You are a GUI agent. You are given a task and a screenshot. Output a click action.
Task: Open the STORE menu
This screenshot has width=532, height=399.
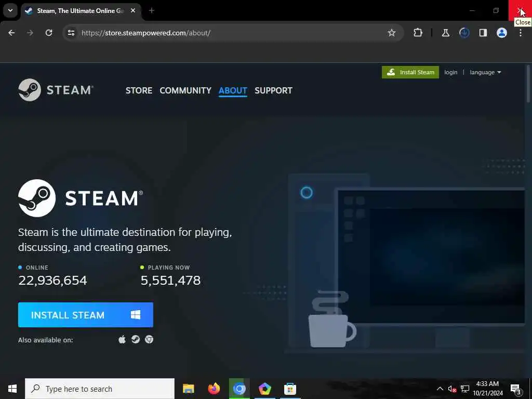point(139,90)
